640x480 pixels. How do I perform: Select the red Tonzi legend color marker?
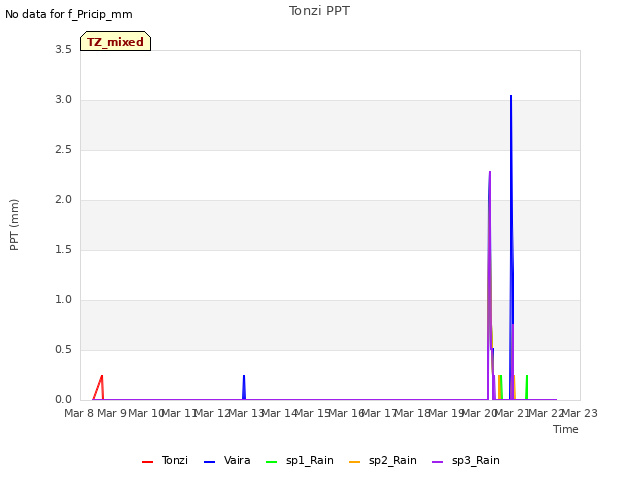(x=147, y=462)
